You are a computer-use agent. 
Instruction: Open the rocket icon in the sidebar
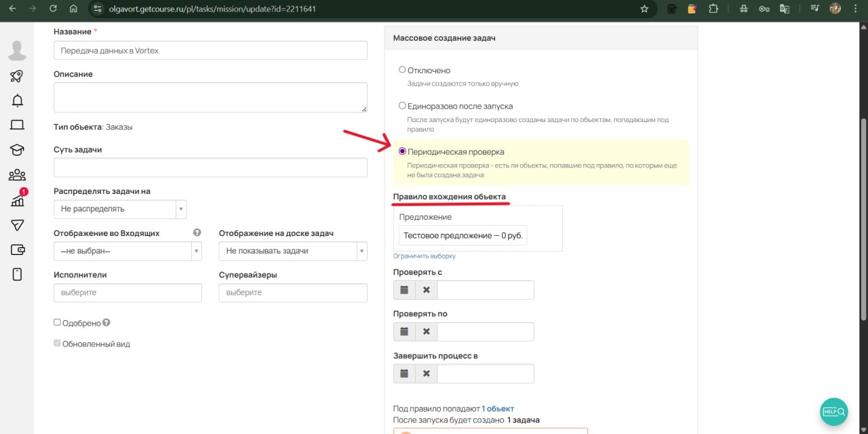[x=17, y=76]
